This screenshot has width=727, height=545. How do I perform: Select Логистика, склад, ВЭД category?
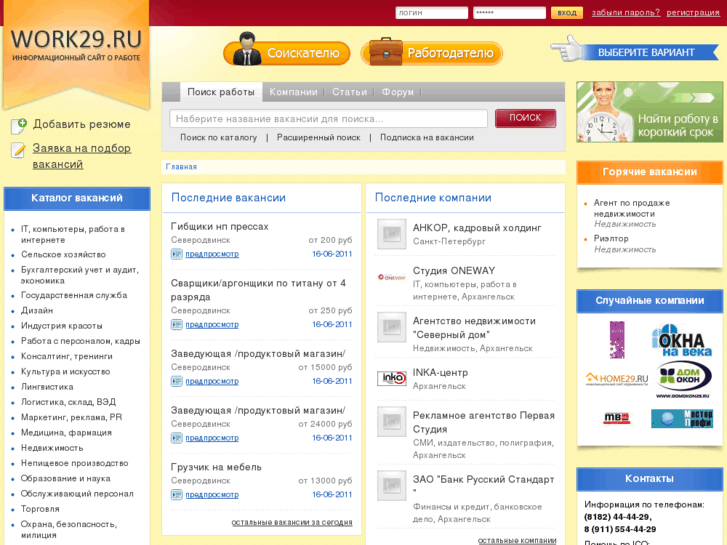coord(68,402)
